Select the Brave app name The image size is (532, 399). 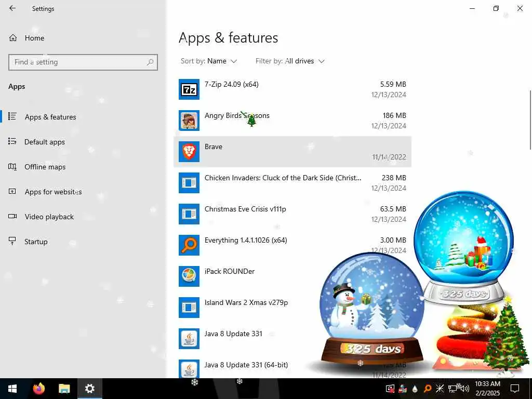(214, 147)
